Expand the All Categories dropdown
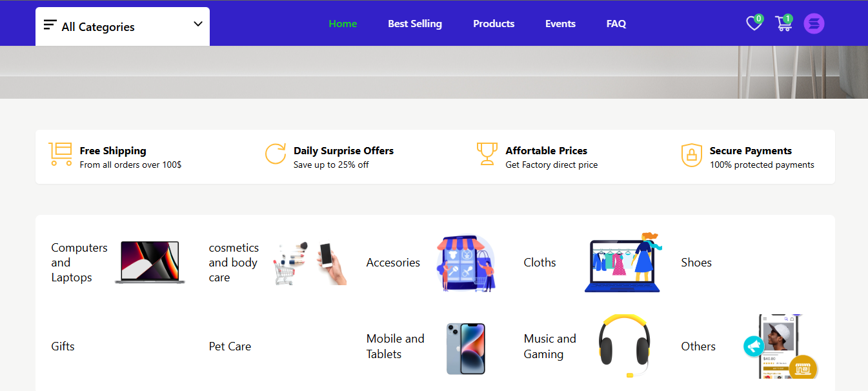868x391 pixels. tap(123, 26)
